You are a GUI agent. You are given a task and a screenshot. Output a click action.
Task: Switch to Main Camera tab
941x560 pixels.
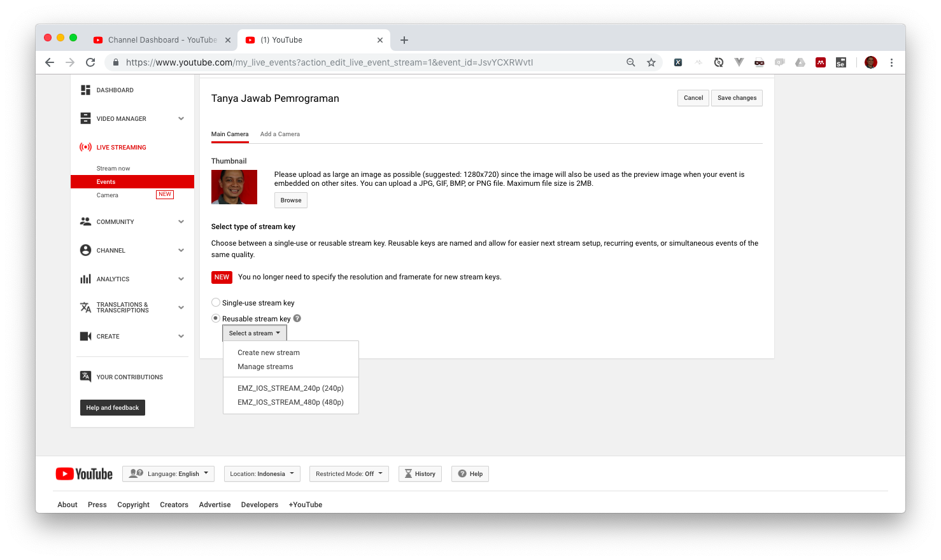pos(230,134)
